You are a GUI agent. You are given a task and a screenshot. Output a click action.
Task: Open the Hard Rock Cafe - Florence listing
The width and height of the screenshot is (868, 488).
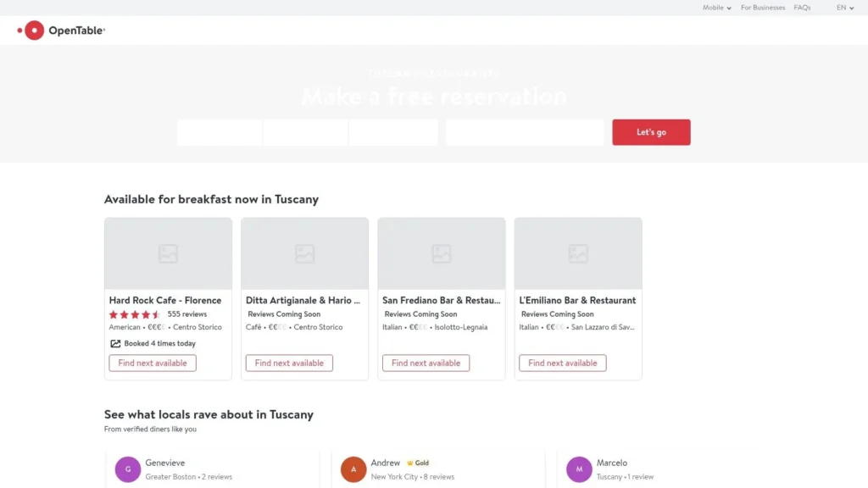point(167,300)
